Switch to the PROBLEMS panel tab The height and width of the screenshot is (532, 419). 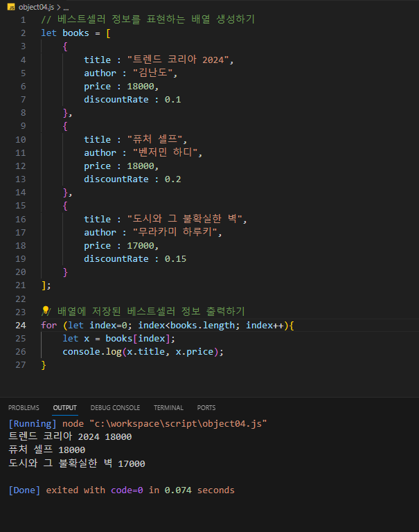pos(24,407)
